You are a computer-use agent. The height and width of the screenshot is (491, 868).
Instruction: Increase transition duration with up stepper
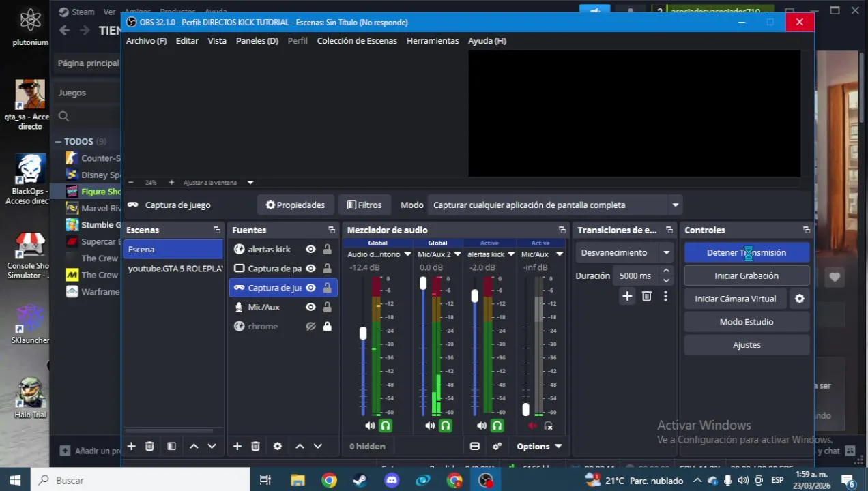666,271
